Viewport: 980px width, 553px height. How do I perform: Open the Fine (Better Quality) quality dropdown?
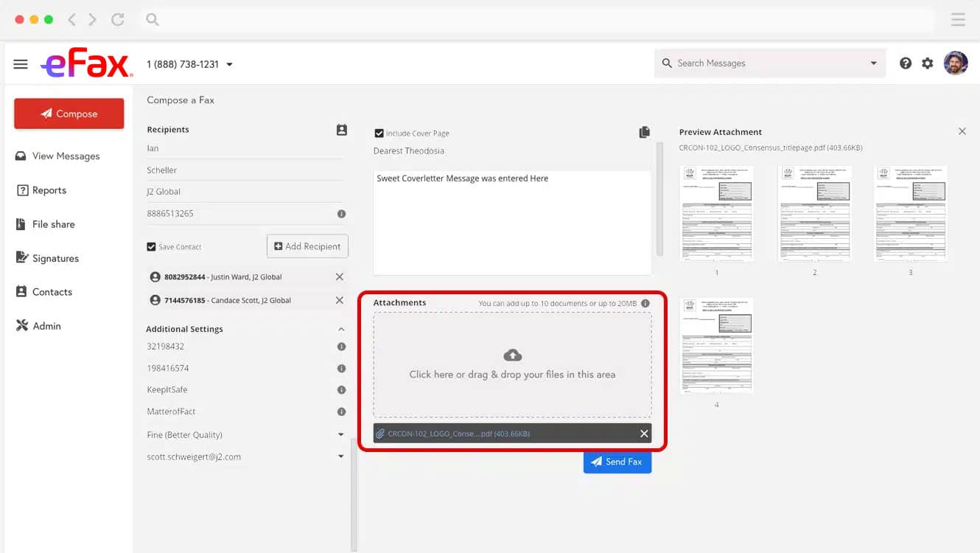tap(340, 435)
